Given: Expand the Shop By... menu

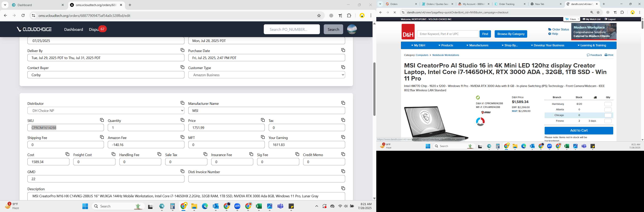Looking at the screenshot, I should pyautogui.click(x=509, y=45).
